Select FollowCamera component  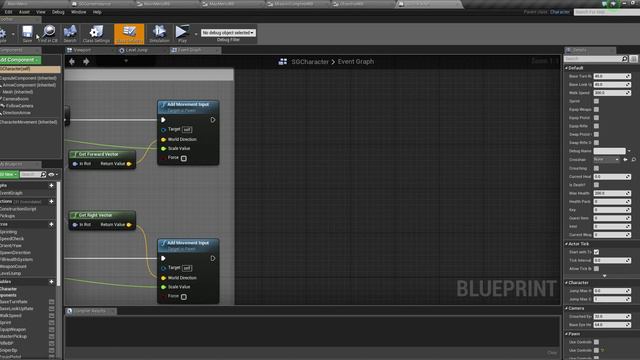coord(19,106)
